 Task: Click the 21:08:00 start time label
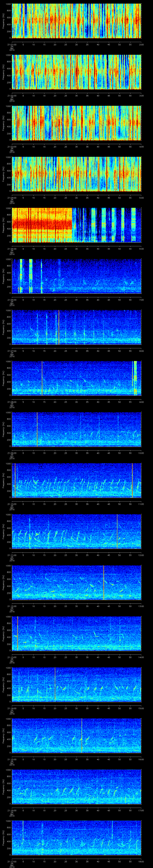(x=12, y=402)
